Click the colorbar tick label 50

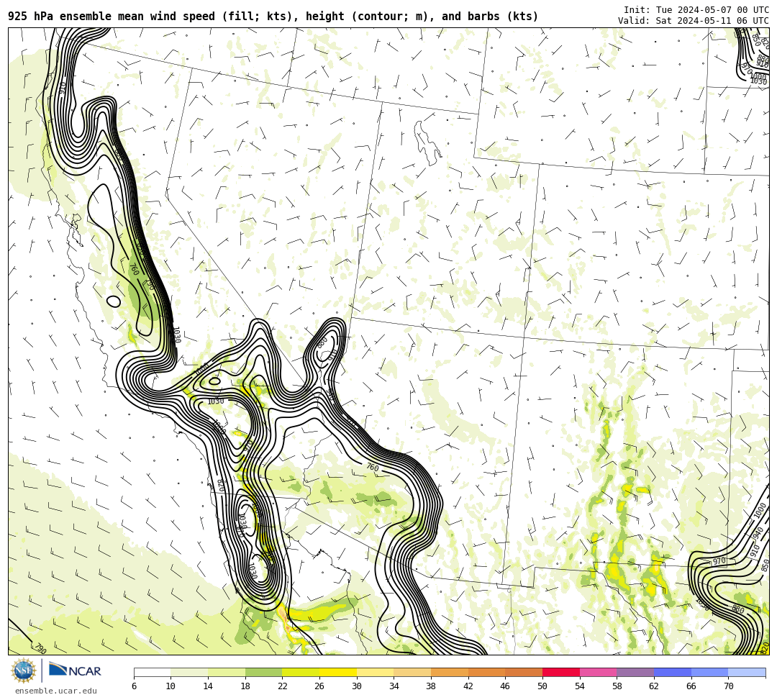tap(542, 686)
